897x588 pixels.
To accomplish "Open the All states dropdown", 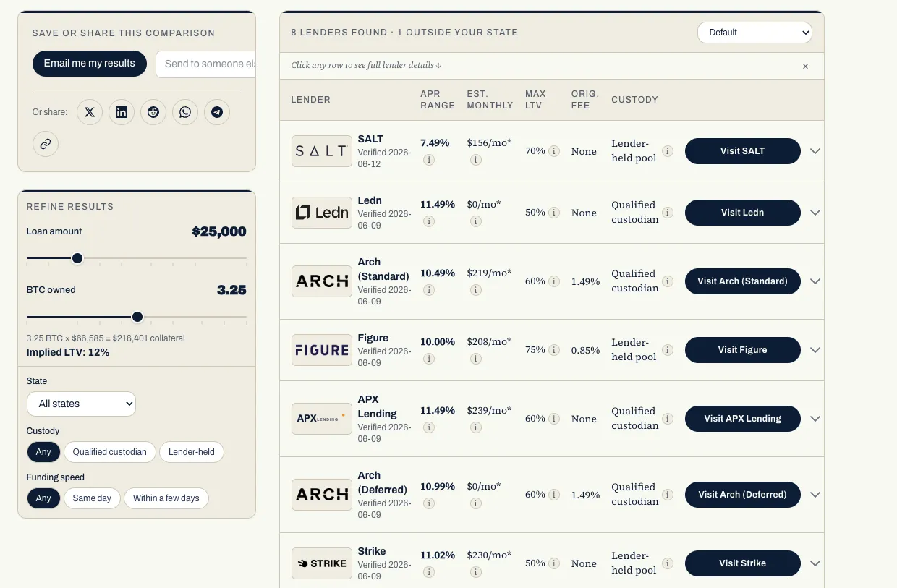I will tap(81, 404).
